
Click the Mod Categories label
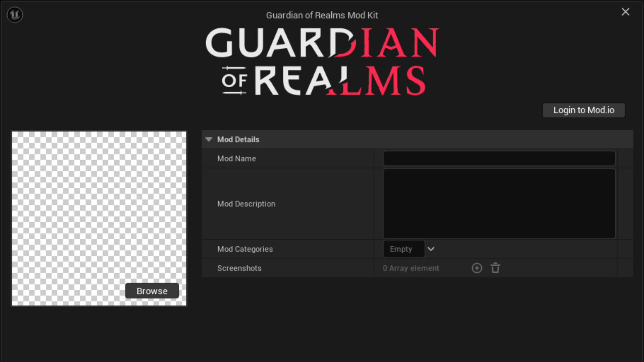point(245,249)
